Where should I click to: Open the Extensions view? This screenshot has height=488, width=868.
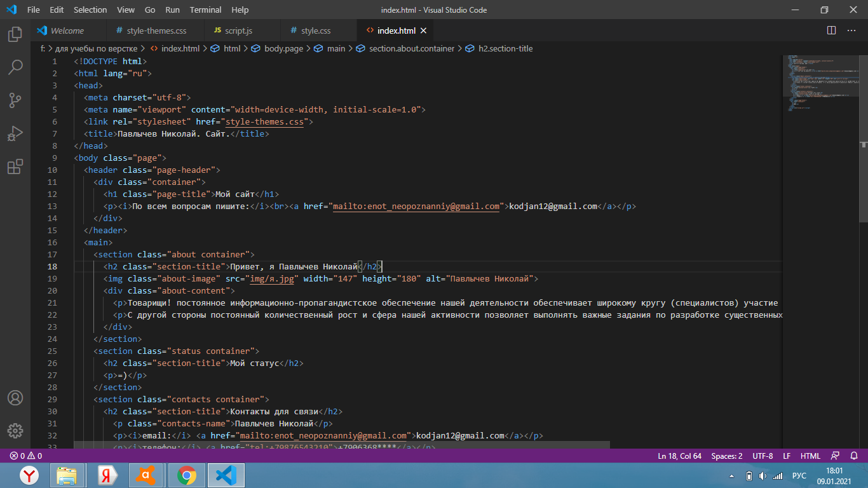[x=15, y=166]
